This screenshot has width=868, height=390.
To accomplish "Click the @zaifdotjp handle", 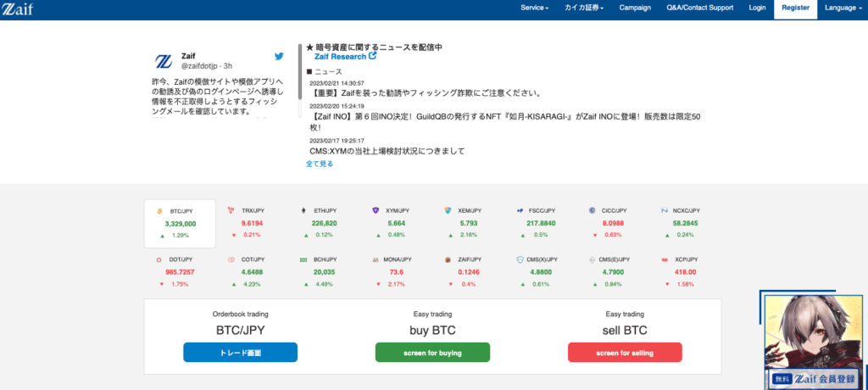I will tap(200, 66).
